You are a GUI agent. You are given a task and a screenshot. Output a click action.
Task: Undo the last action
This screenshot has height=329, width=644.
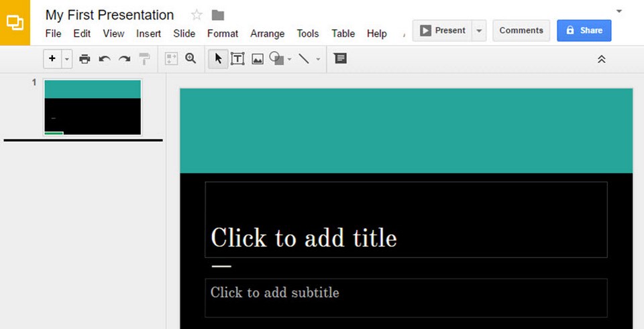click(105, 59)
